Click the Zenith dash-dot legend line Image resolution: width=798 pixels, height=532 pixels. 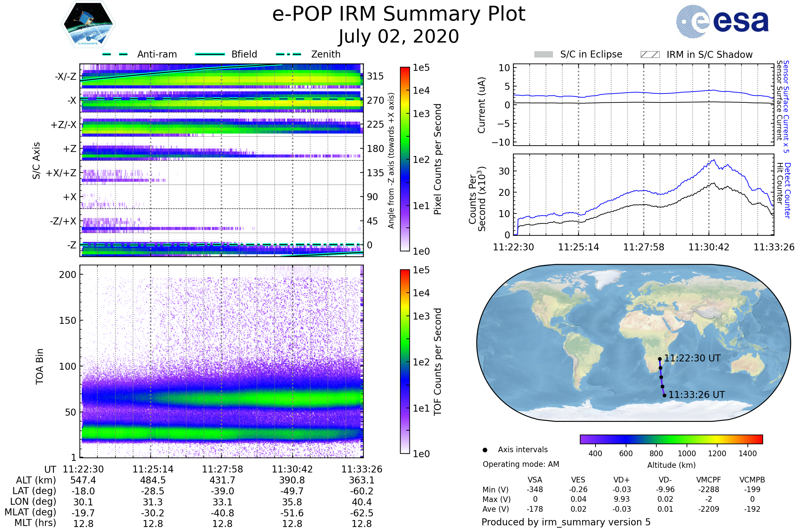click(288, 54)
